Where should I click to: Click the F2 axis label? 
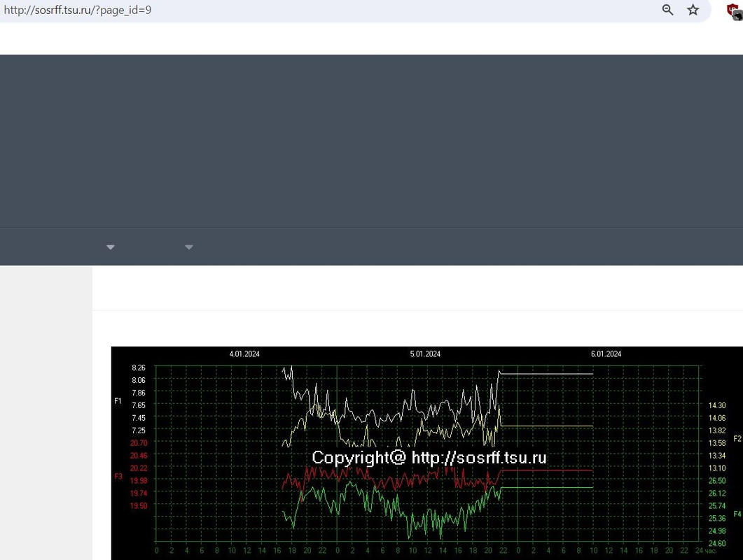pos(737,439)
